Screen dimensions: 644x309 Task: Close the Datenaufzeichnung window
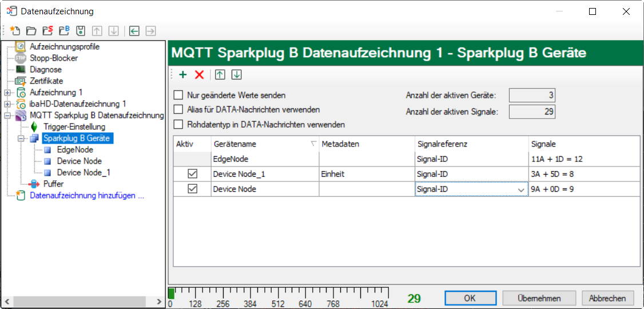click(x=626, y=11)
